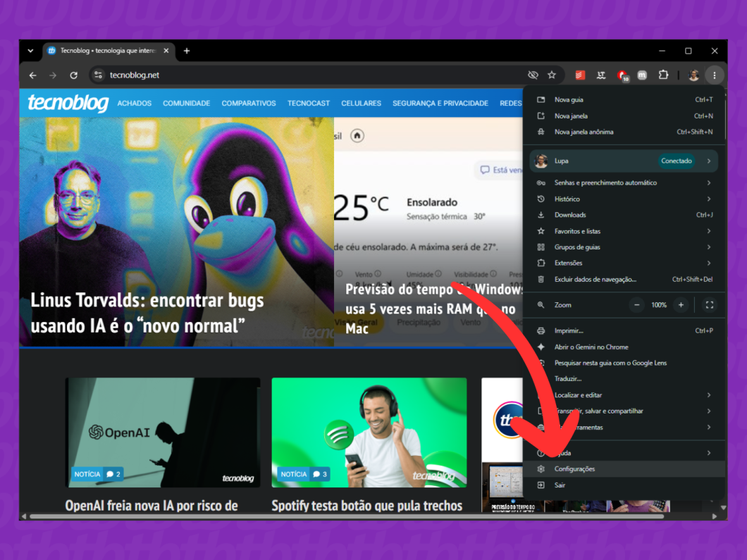This screenshot has width=747, height=560.
Task: Click the gray 'm' extension icon
Action: click(x=642, y=75)
